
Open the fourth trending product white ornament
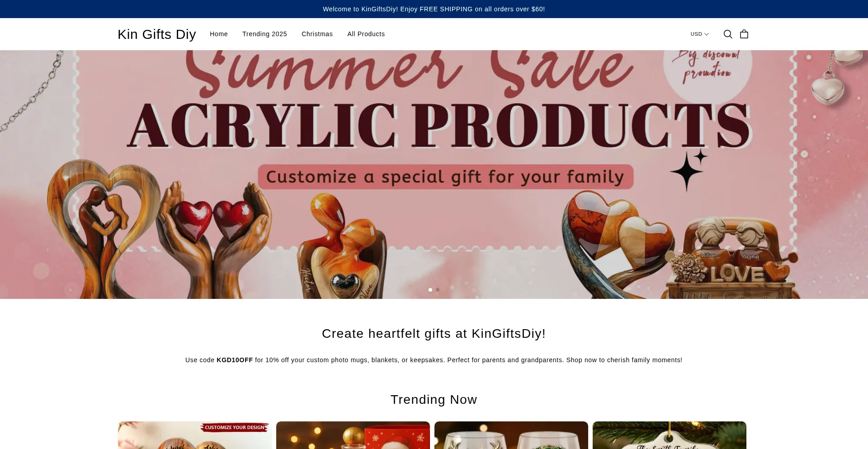[x=670, y=435]
